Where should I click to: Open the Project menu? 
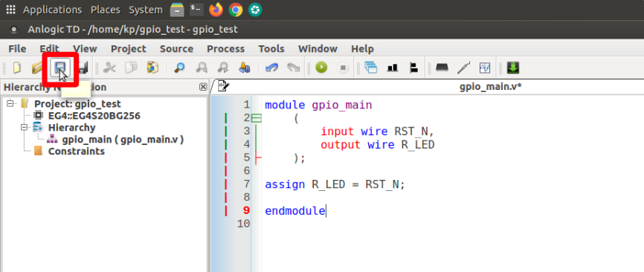[129, 49]
